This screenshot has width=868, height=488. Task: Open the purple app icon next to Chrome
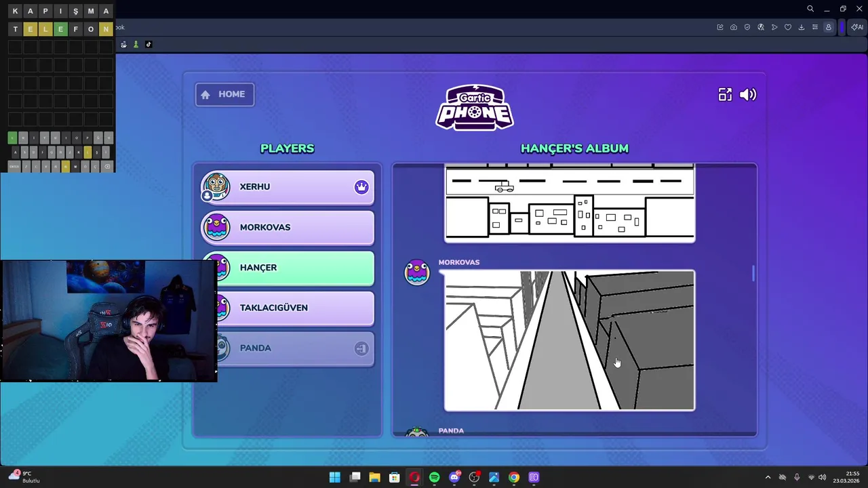coord(534,477)
